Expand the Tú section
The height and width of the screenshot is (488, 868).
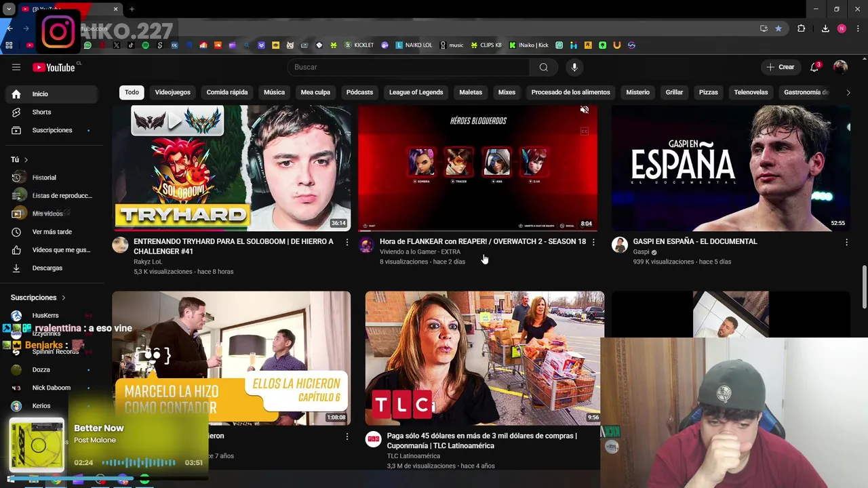[x=19, y=160]
